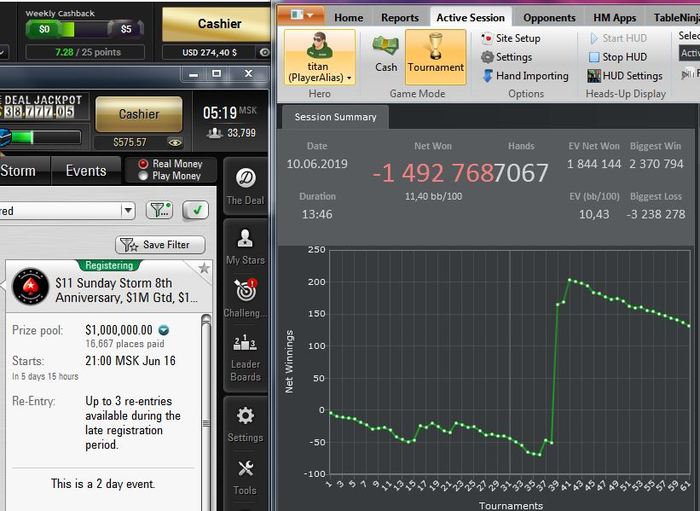Open the Events lobby tab
Image resolution: width=700 pixels, height=511 pixels.
coord(86,170)
